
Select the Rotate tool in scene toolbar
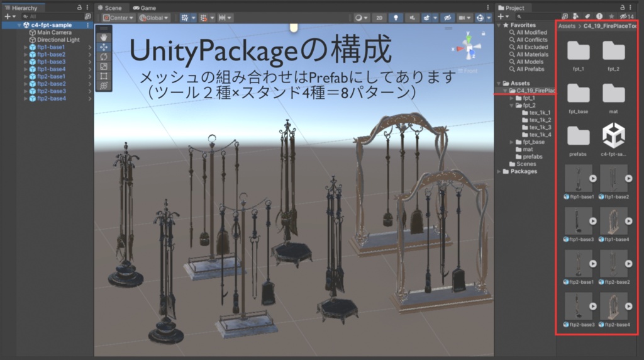click(104, 57)
